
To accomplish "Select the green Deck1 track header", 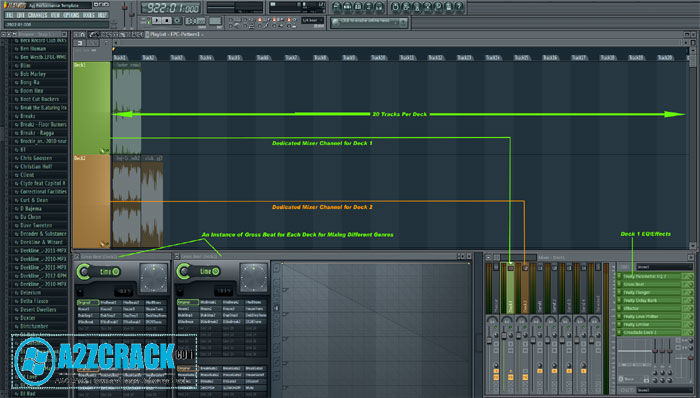I will click(x=92, y=108).
